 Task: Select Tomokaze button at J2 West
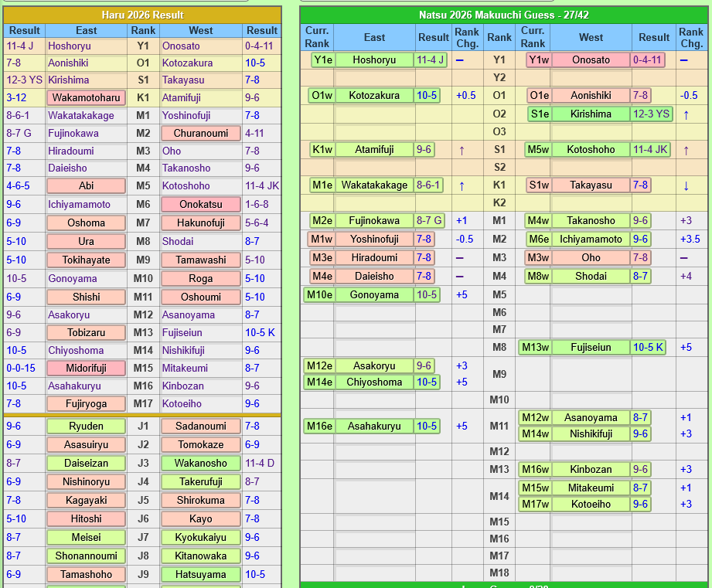201,444
